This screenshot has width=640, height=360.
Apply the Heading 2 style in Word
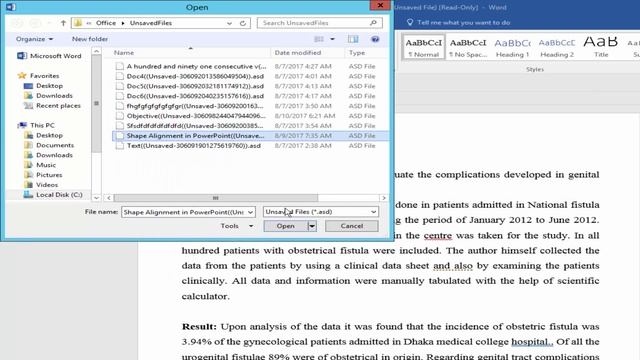pos(557,47)
